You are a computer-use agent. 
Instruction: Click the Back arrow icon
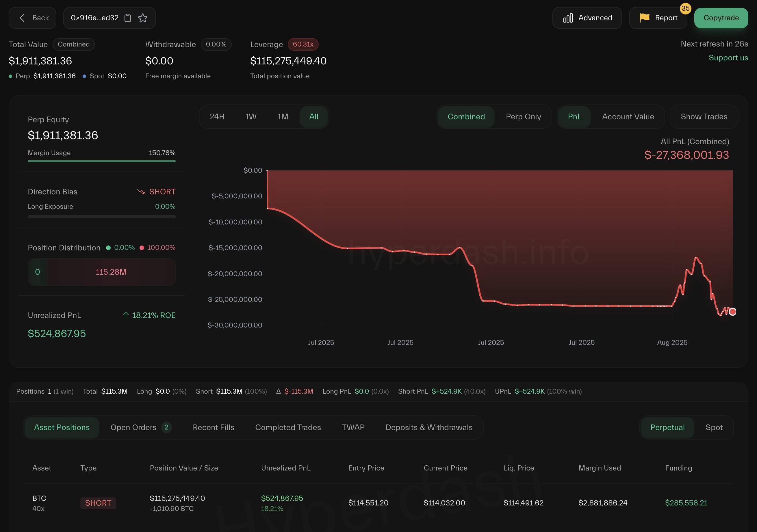(x=22, y=18)
